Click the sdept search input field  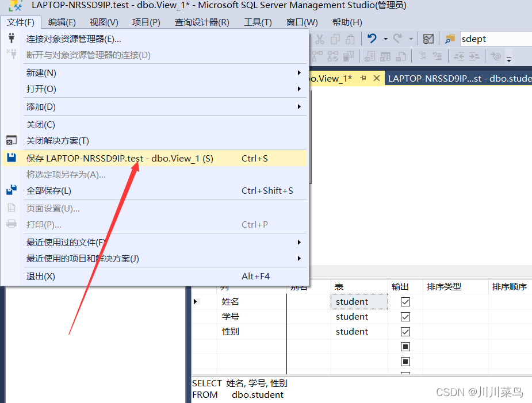496,39
